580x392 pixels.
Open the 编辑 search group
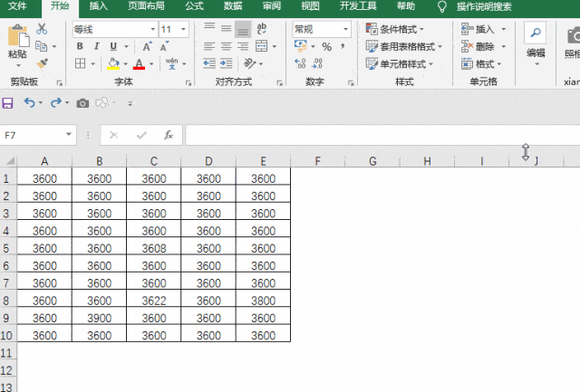[x=536, y=44]
